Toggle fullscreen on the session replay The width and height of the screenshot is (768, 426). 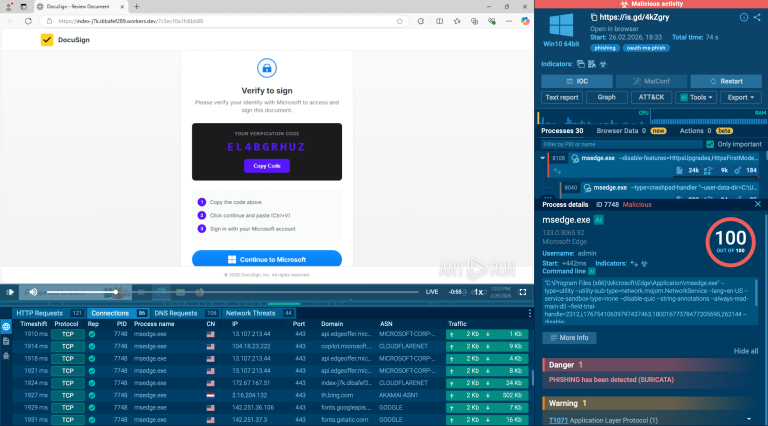tap(523, 292)
